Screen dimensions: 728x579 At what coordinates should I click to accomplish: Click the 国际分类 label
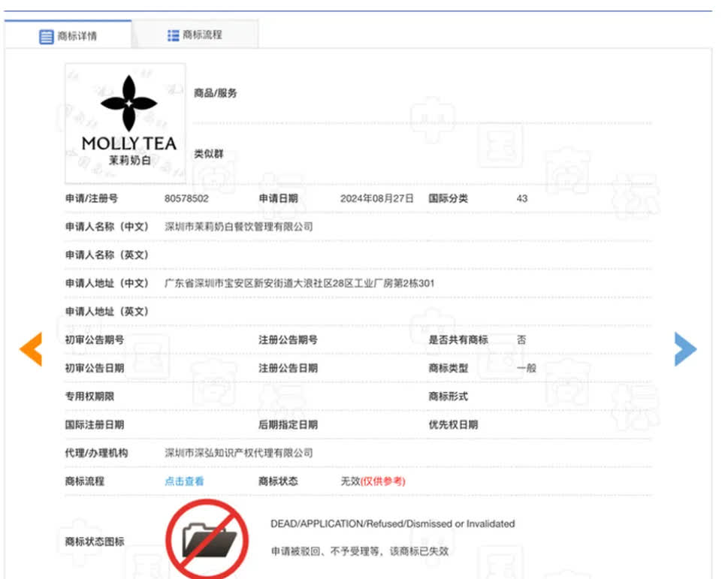(448, 198)
